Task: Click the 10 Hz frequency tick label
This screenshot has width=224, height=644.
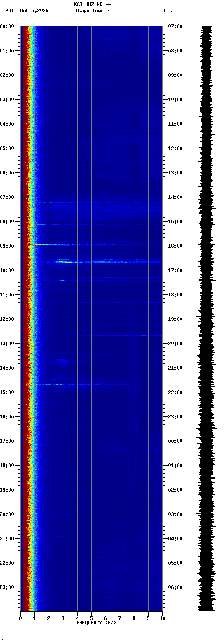Action: (x=162, y=618)
